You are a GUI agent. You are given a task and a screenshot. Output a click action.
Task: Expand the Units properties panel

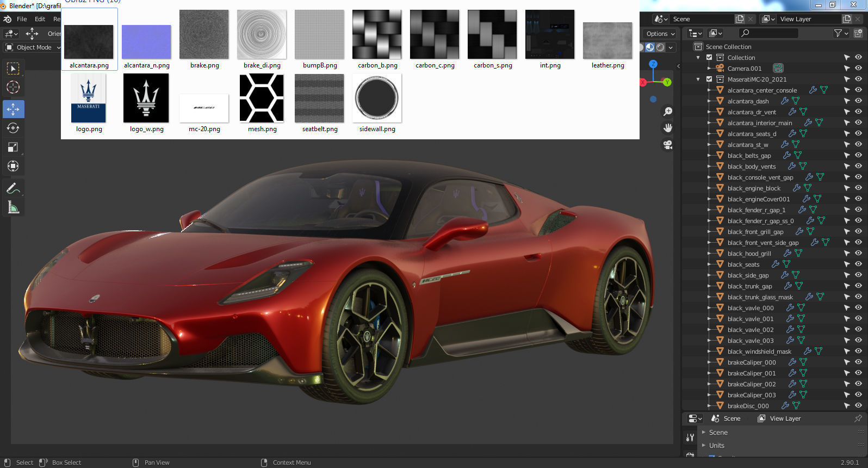[704, 446]
